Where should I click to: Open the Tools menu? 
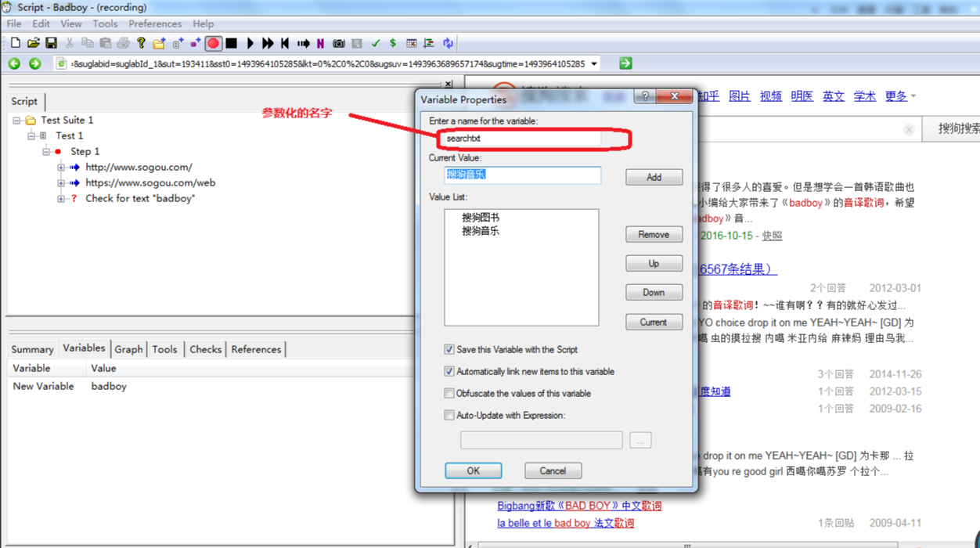point(105,23)
